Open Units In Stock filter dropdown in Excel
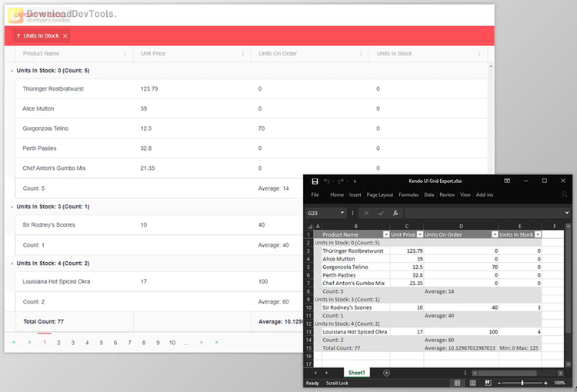The height and width of the screenshot is (392, 577). point(538,234)
